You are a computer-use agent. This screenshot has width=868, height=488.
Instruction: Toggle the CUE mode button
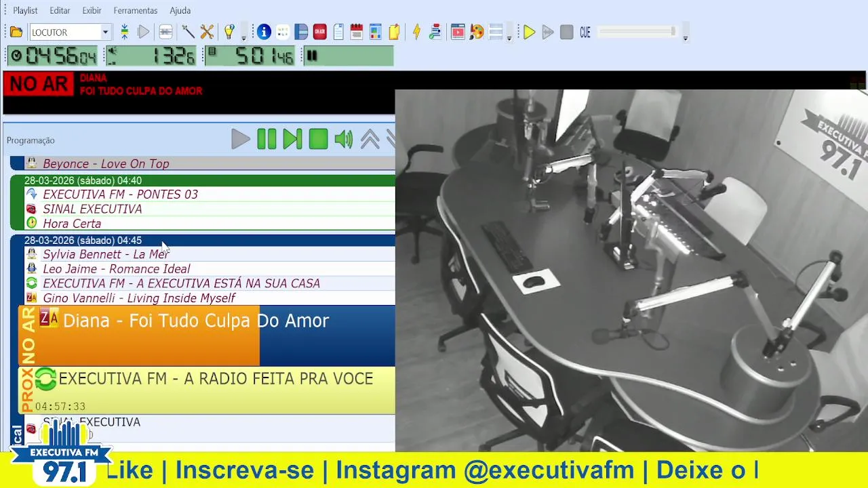[585, 32]
